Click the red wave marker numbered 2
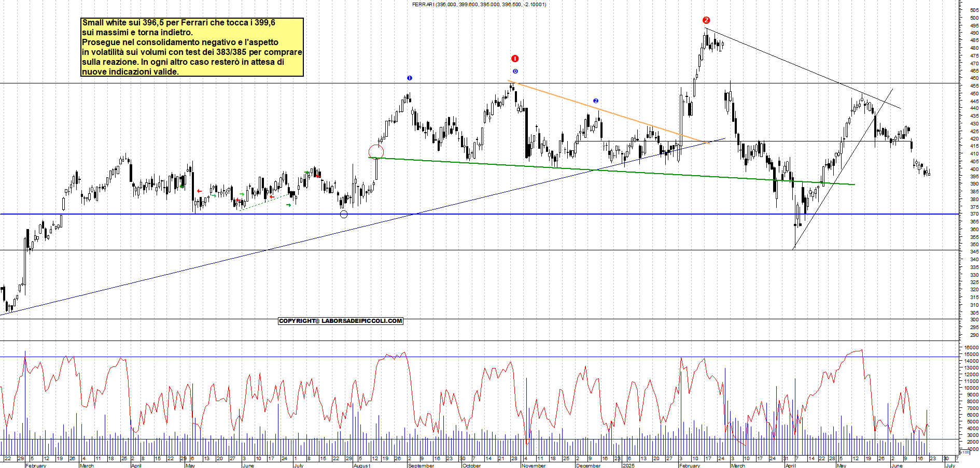Viewport: 980px width, 468px height. click(x=706, y=20)
